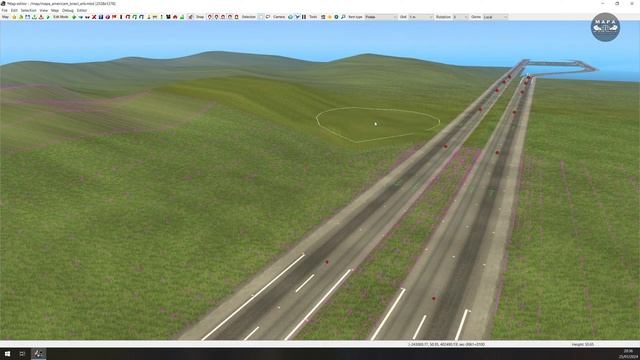
Task: Click the round MAPA logo overlay
Action: point(605,27)
